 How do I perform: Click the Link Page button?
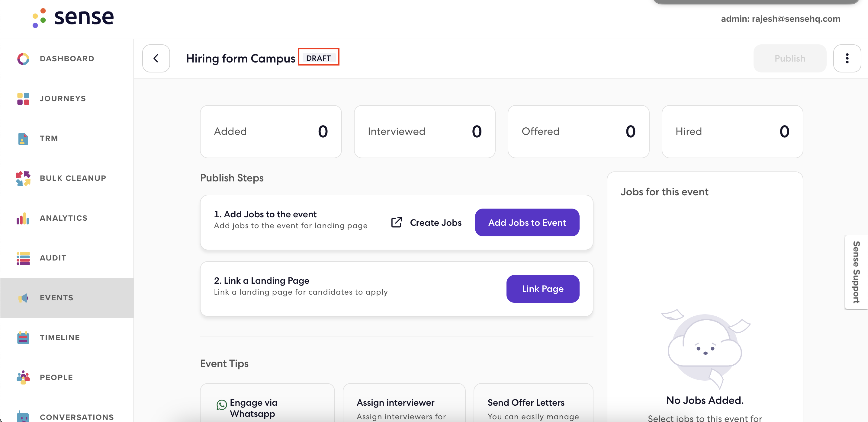(542, 289)
